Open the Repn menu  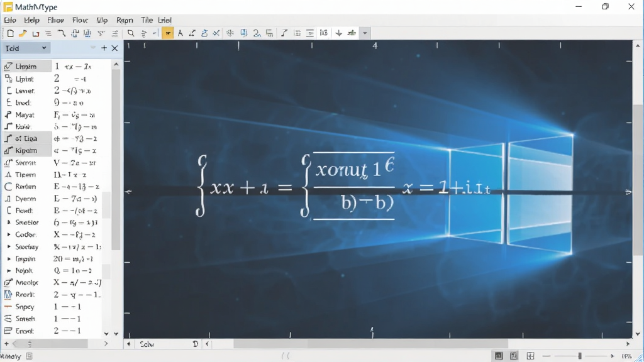pyautogui.click(x=125, y=20)
